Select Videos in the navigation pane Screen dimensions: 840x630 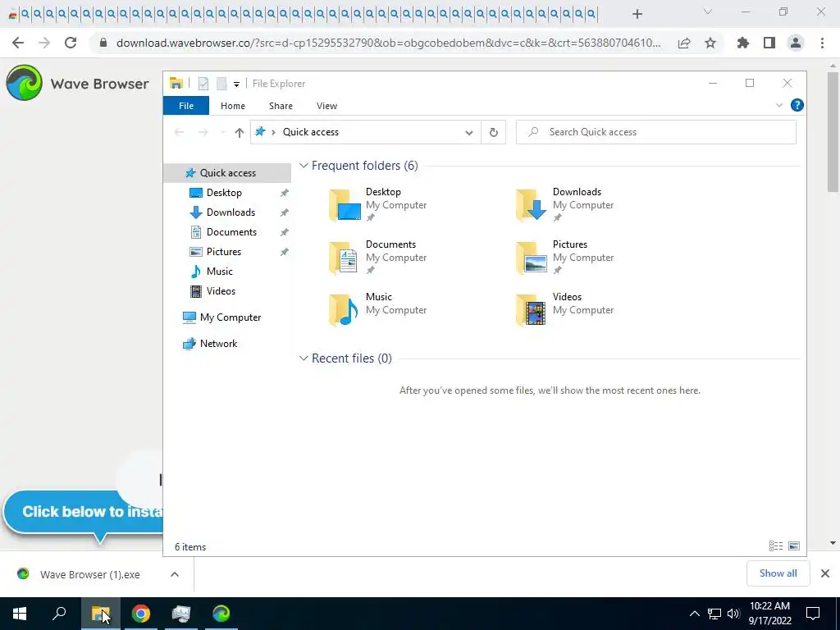(x=221, y=291)
